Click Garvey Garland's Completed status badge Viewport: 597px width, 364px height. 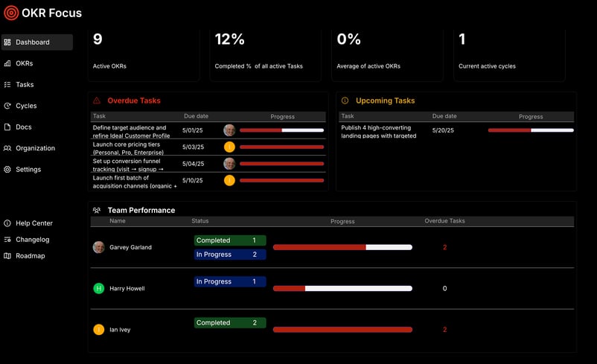point(230,240)
